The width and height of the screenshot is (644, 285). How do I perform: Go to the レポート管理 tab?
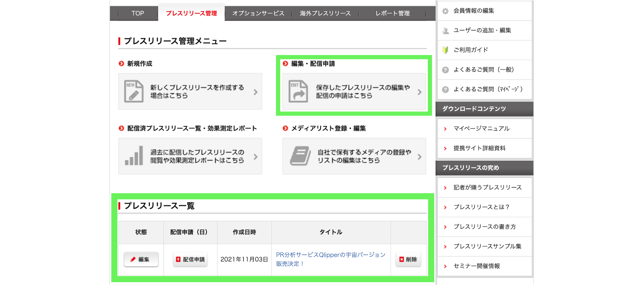coord(392,13)
